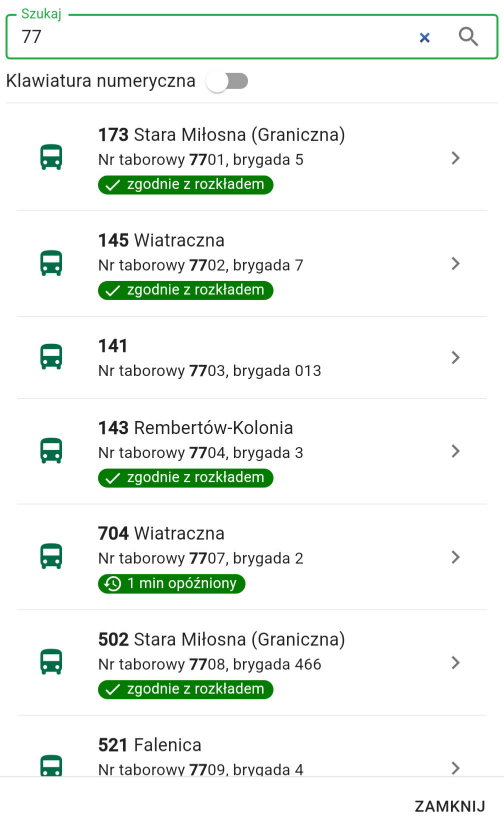This screenshot has height=826, width=504.
Task: Expand chevron for 502 Stara Miłosna
Action: [x=455, y=662]
